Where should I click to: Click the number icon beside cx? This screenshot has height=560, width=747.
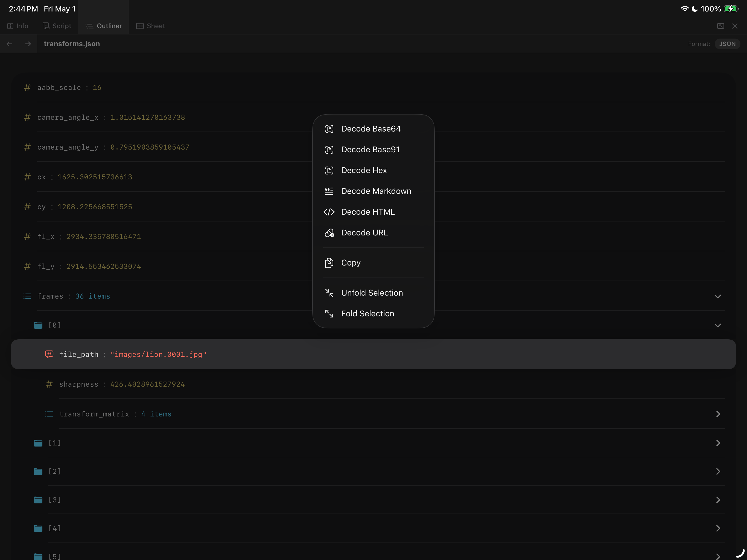pyautogui.click(x=27, y=177)
